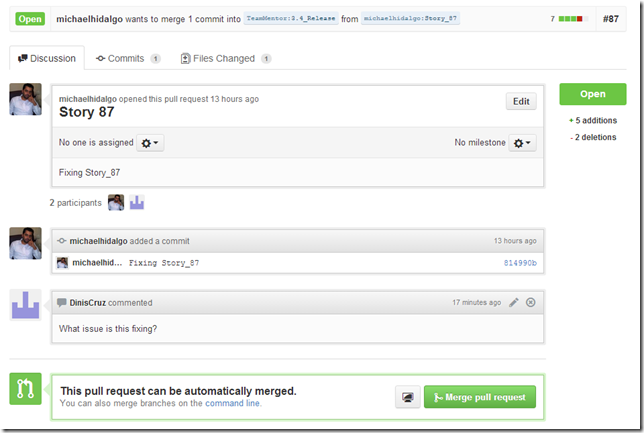Click the green merge icon badge
The image size is (644, 433).
tap(25, 389)
